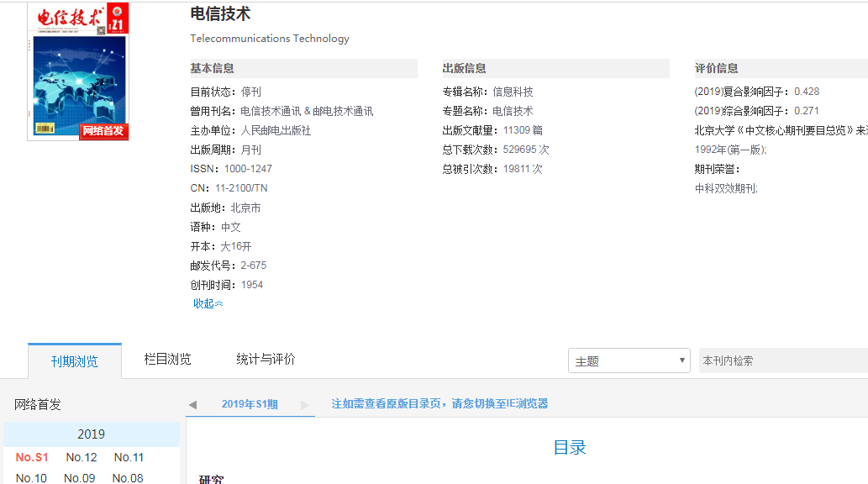The height and width of the screenshot is (484, 868).
Task: Click the CN value 11-2100/TN
Action: [x=241, y=188]
